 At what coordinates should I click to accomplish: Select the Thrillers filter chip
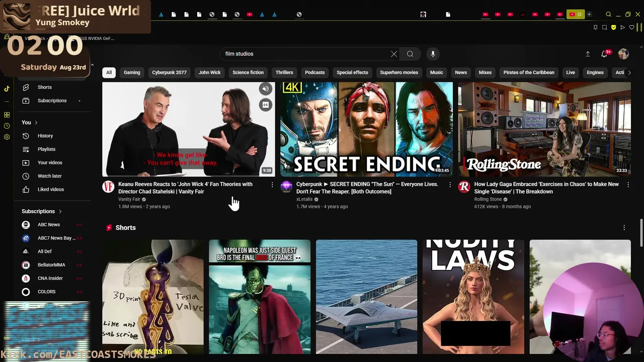pyautogui.click(x=284, y=72)
